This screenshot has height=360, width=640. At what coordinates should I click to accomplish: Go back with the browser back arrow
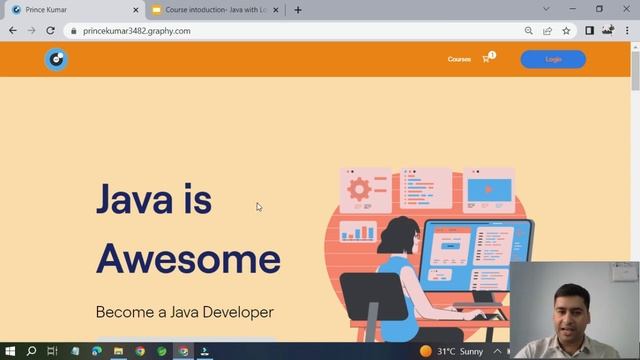tap(13, 31)
